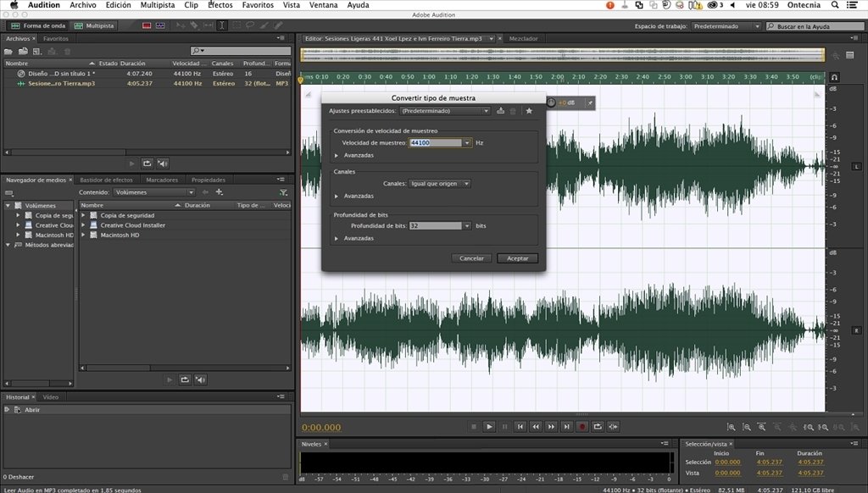
Task: Show the spectral frequency display
Action: [147, 25]
